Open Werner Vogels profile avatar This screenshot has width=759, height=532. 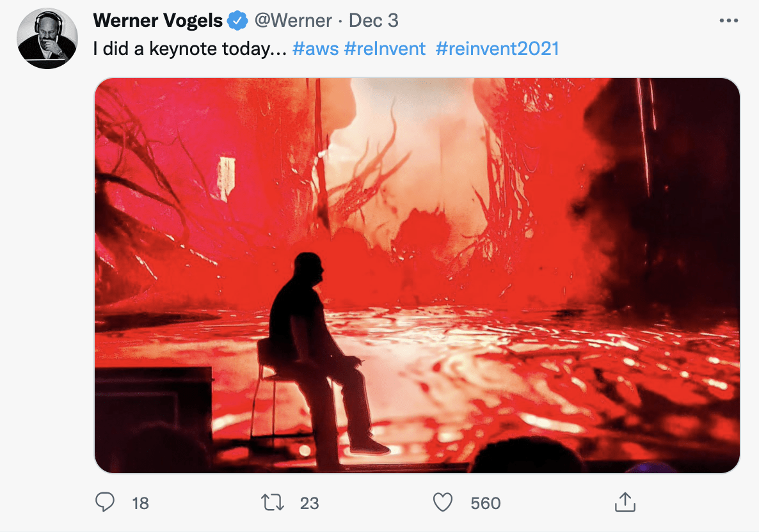(47, 38)
